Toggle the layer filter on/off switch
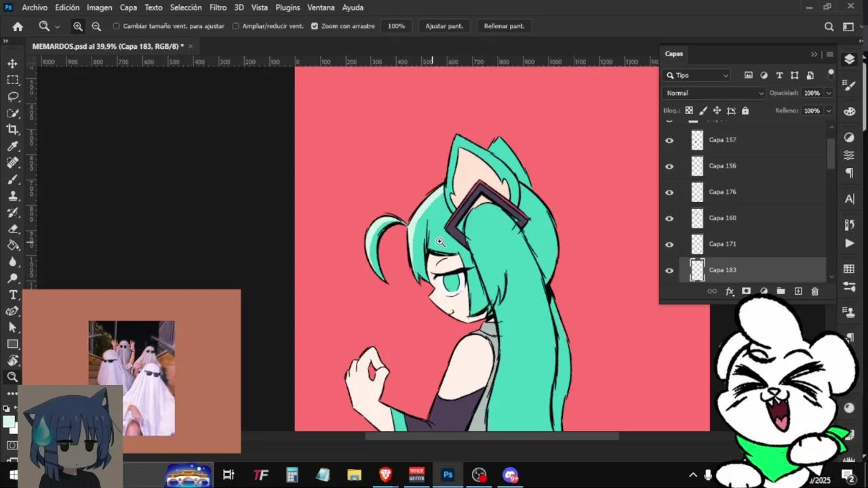This screenshot has width=868, height=488. pos(831,74)
